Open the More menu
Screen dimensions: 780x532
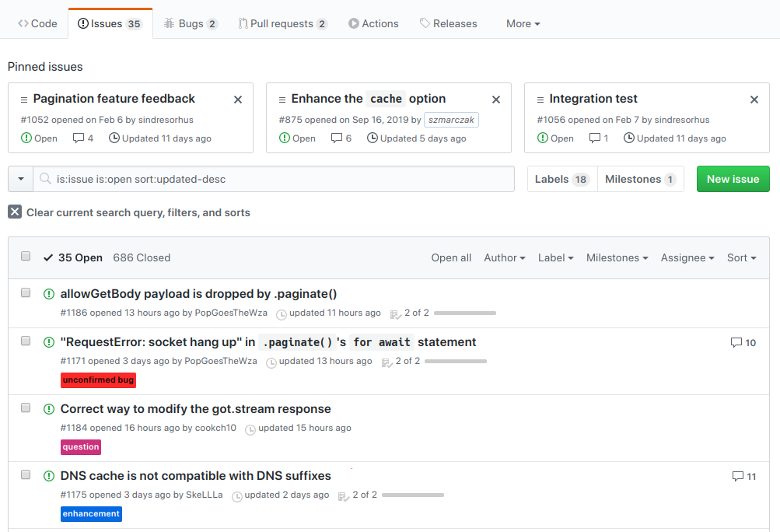tap(522, 23)
